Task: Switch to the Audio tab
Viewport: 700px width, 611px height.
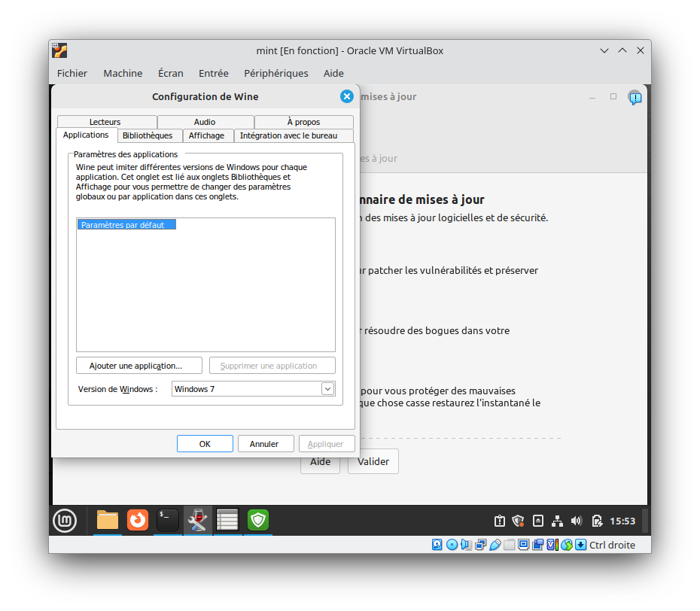Action: 205,121
